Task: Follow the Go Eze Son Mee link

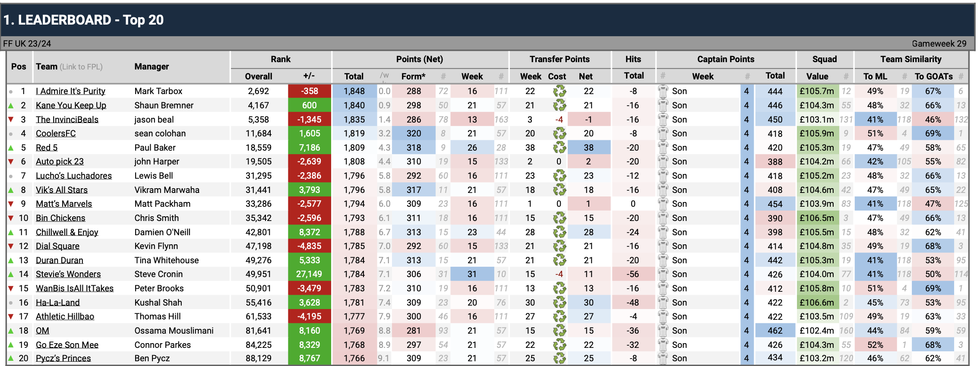Action: point(67,345)
